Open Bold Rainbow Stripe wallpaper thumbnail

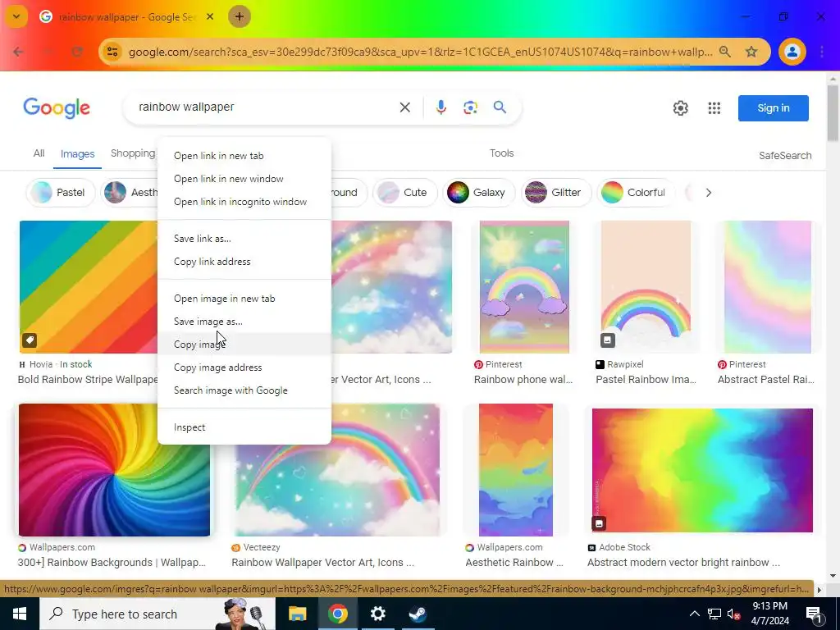pos(89,287)
